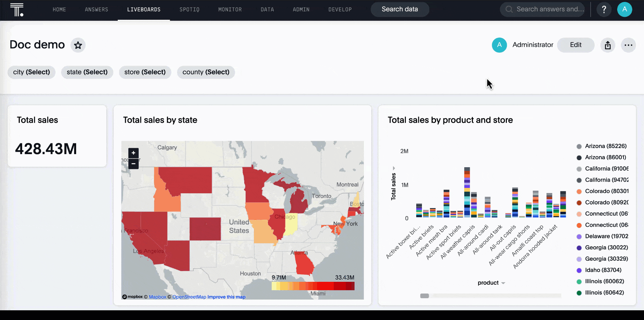
Task: Toggle the Illinois (60062) legend entry
Action: tap(604, 281)
